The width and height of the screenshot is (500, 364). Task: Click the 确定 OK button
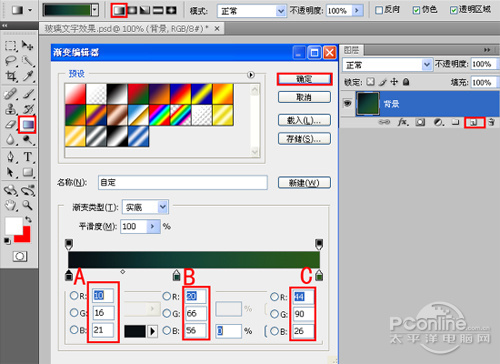tap(304, 79)
